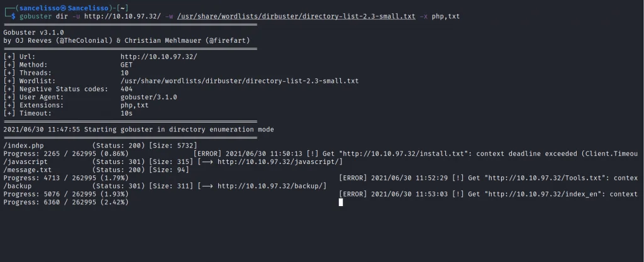Screen dimensions: 644x262
Task: Click the backup redirect URL link
Action: pyautogui.click(x=272, y=186)
